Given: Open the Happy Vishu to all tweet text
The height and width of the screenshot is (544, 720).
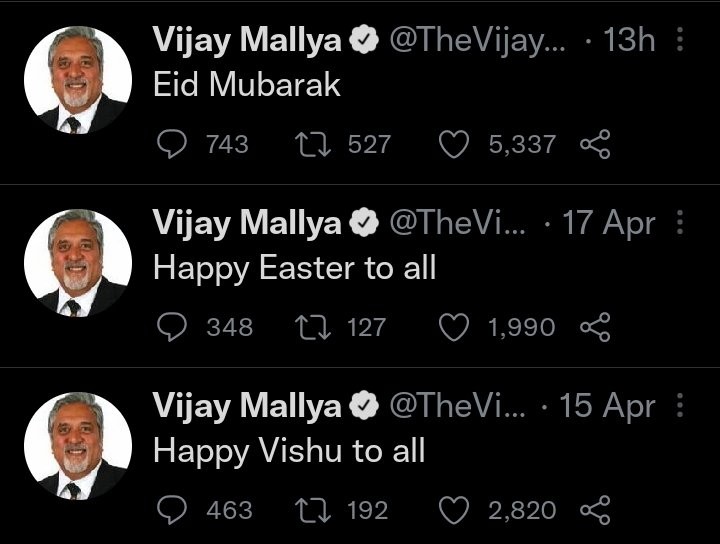Looking at the screenshot, I should 289,451.
